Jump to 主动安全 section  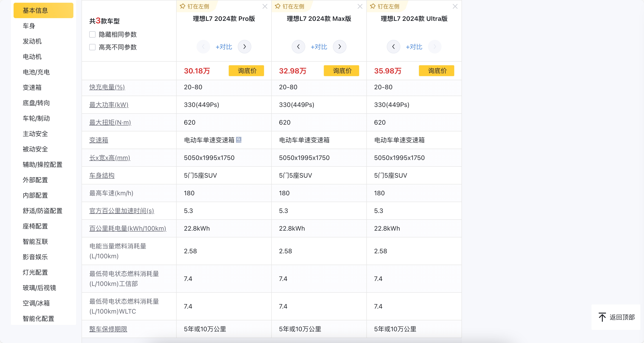pos(35,134)
